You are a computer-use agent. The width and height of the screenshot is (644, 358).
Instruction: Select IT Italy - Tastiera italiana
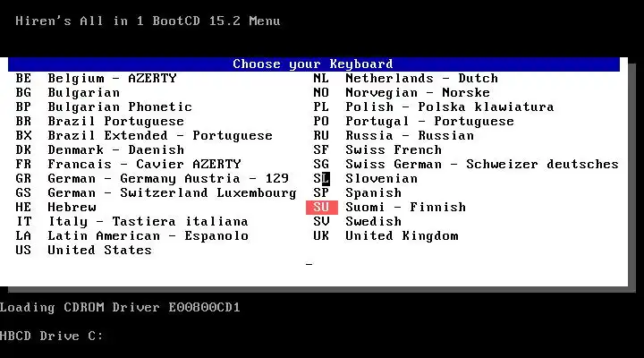(x=132, y=222)
